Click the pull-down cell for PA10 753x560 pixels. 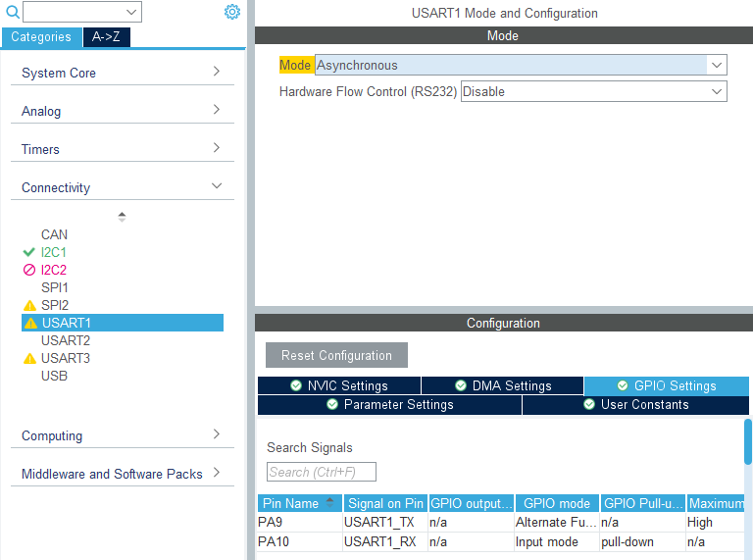(643, 541)
